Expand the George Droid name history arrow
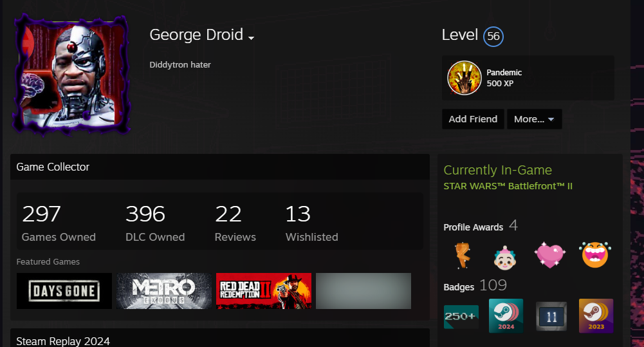The width and height of the screenshot is (644, 347). click(x=251, y=38)
